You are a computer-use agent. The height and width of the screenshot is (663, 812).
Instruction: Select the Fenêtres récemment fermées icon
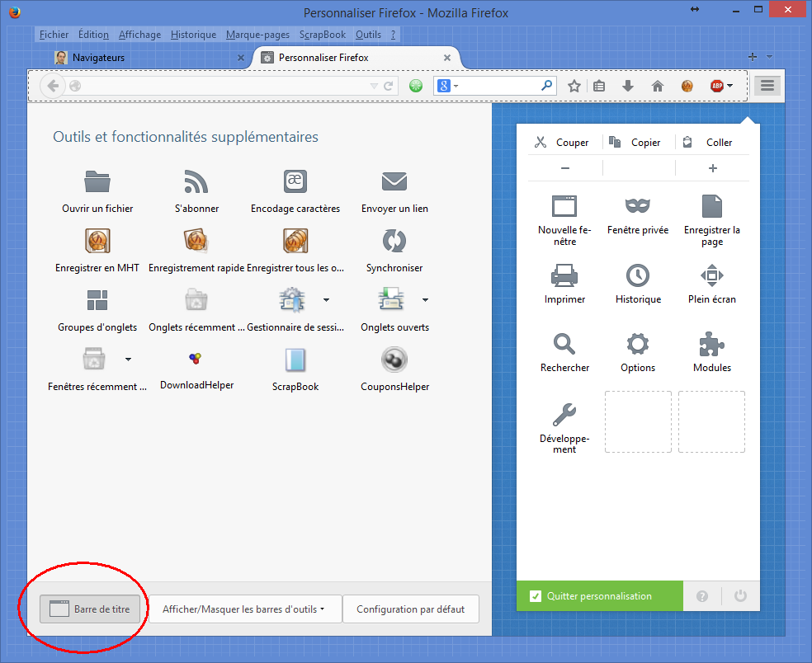(94, 360)
